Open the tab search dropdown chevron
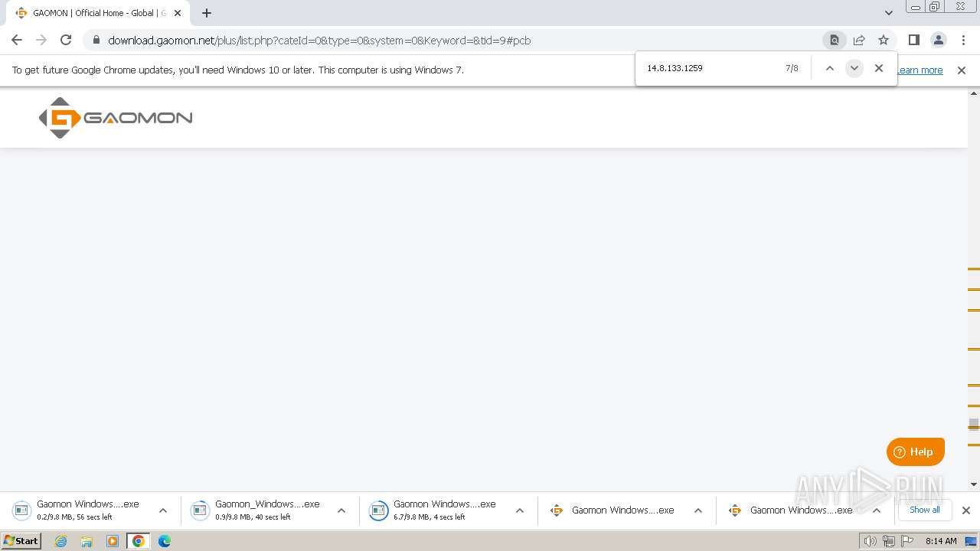The height and width of the screenshot is (551, 980). click(888, 13)
